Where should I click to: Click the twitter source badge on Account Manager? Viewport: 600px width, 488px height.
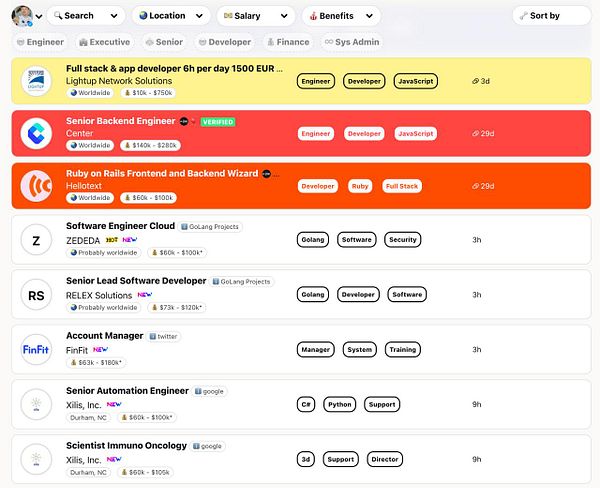(163, 336)
